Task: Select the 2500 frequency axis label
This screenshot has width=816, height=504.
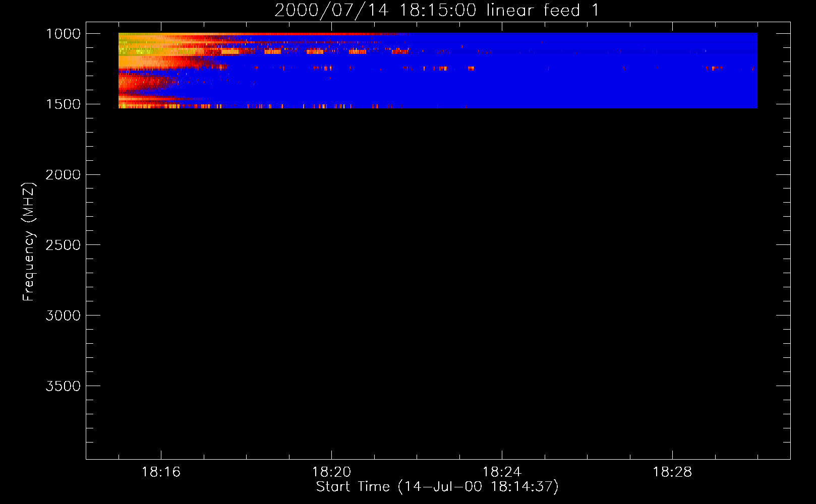Action: click(63, 245)
